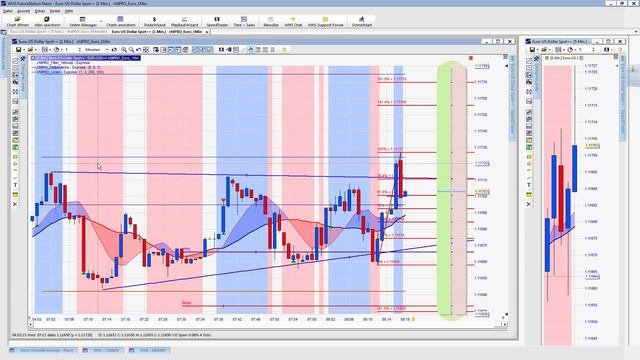The width and height of the screenshot is (640, 360).
Task: Select the Text tool in the 5 Min. chart
Action: pyautogui.click(x=529, y=185)
